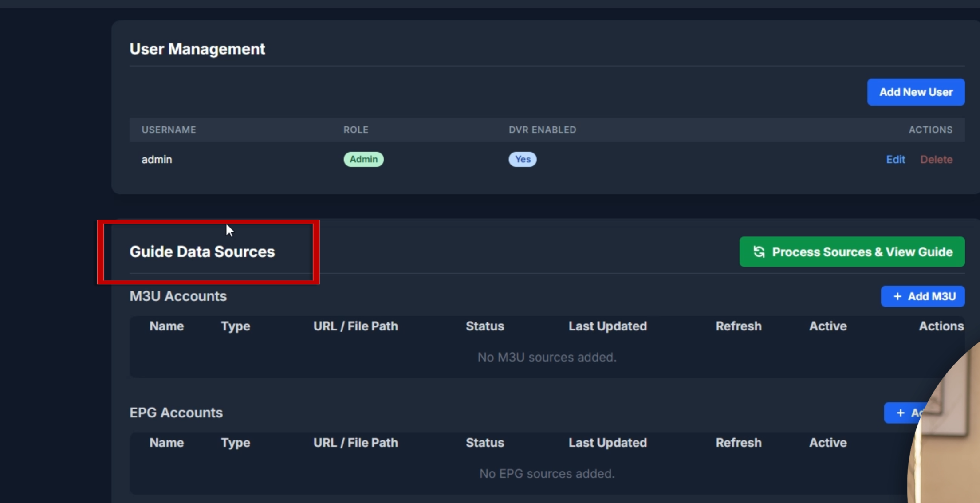980x503 pixels.
Task: Click the refresh icon on Process Sources button
Action: (759, 252)
